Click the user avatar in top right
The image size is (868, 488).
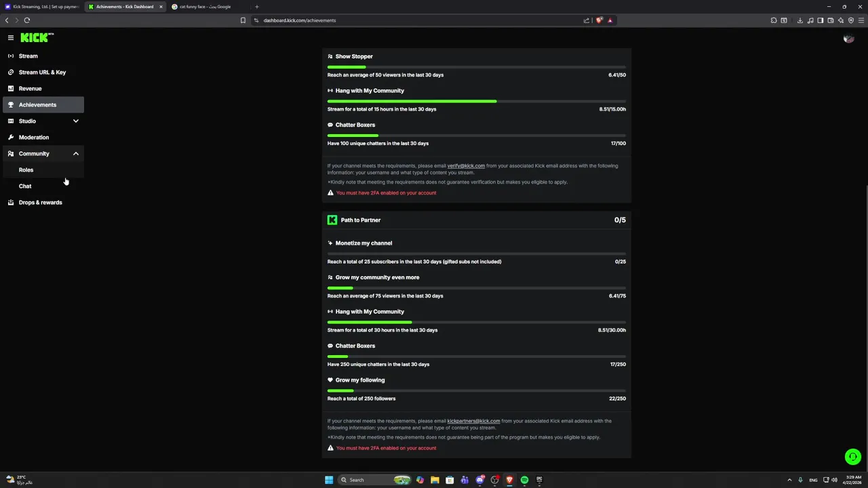click(x=848, y=39)
